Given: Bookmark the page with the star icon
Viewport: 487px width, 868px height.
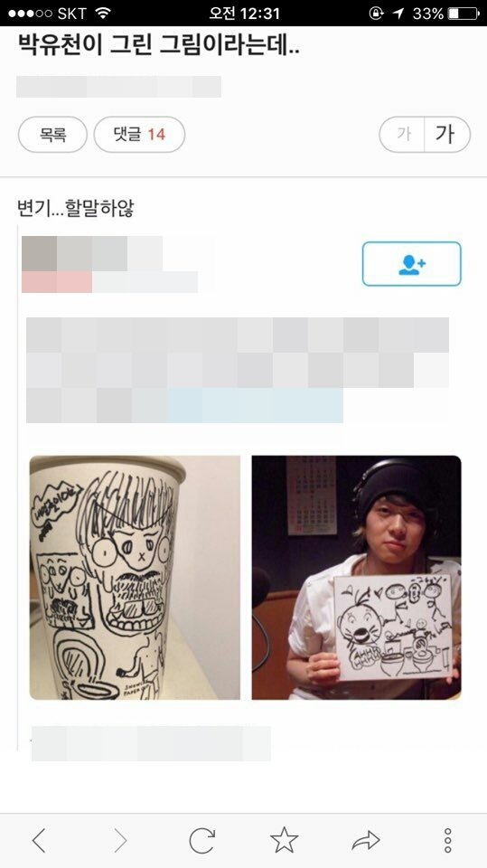Looking at the screenshot, I should click(x=284, y=840).
